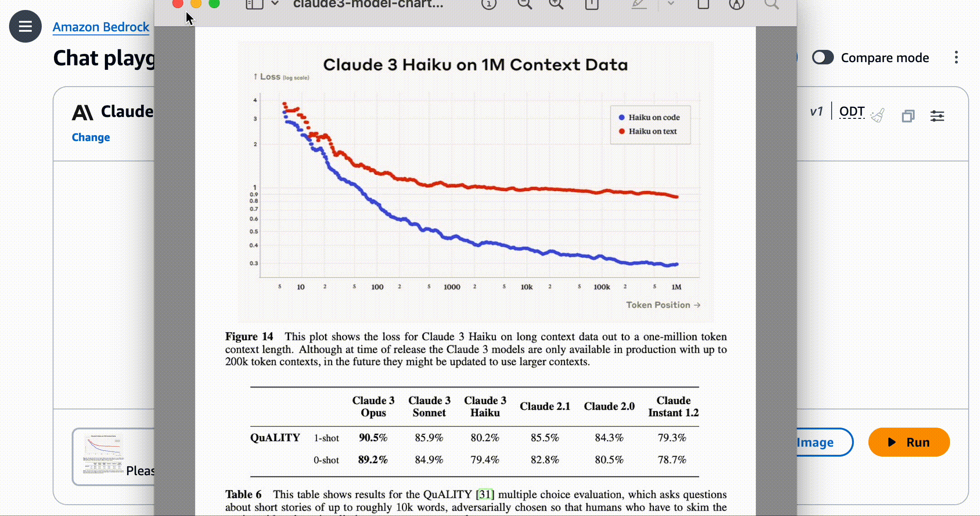Click the sidebar panel toggle icon

25,27
